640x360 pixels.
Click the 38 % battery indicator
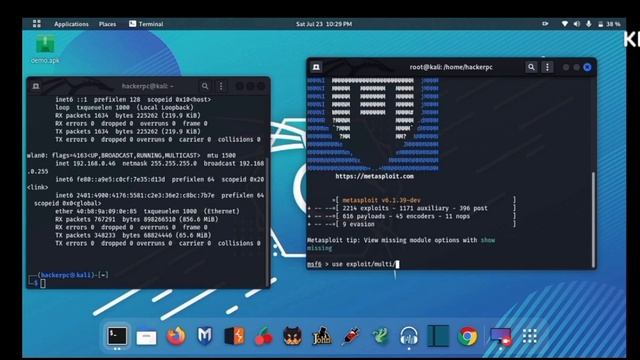tap(609, 24)
